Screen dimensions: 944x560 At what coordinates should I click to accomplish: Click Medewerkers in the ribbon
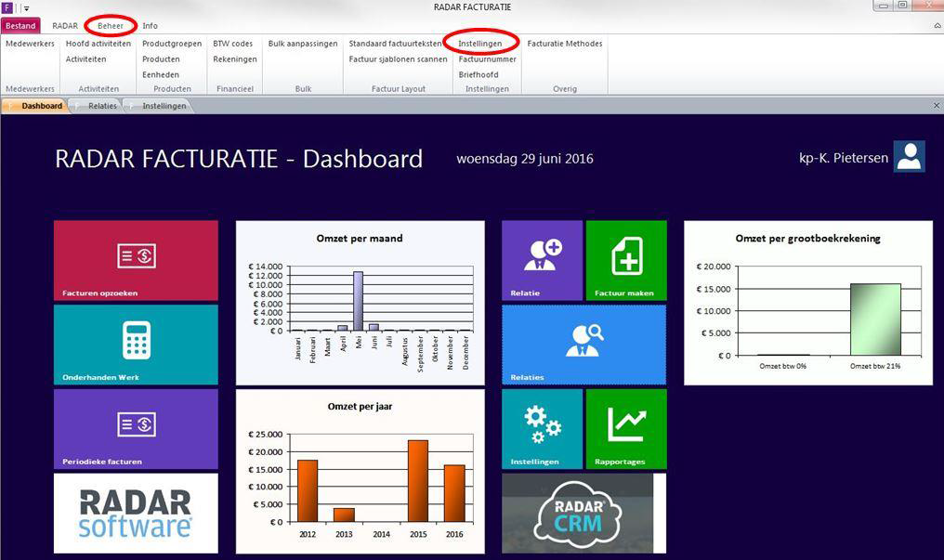(30, 44)
